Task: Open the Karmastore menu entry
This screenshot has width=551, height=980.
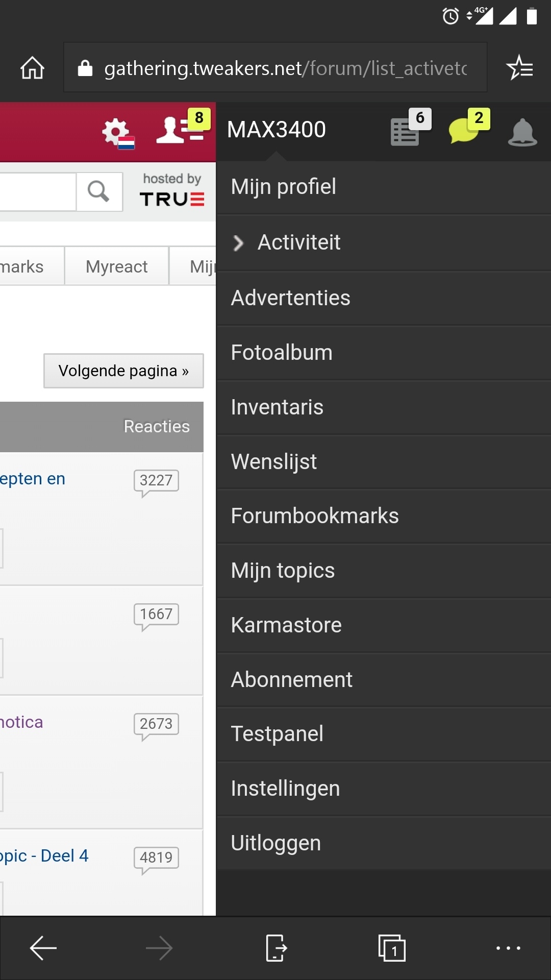Action: pyautogui.click(x=384, y=625)
